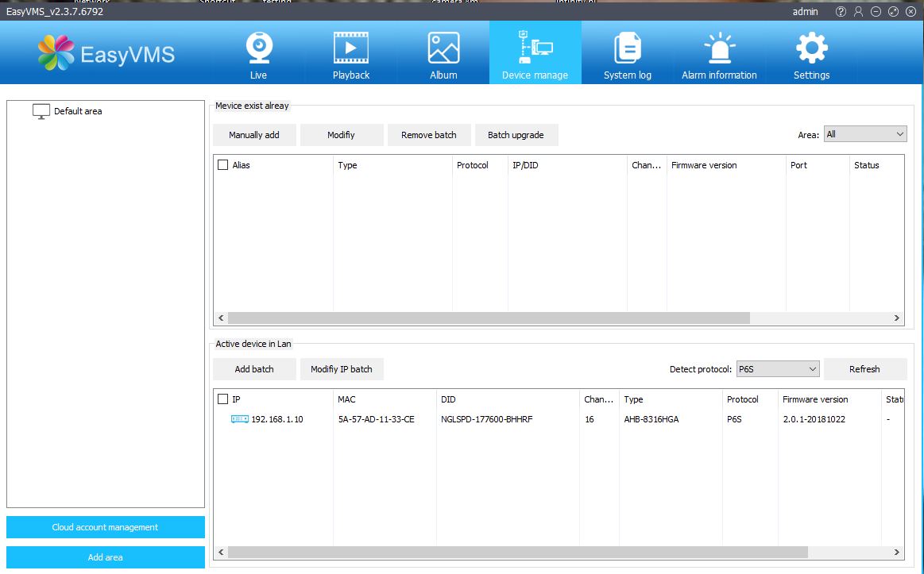The height and width of the screenshot is (574, 924).
Task: Switch to the Device manage tab
Action: click(535, 53)
